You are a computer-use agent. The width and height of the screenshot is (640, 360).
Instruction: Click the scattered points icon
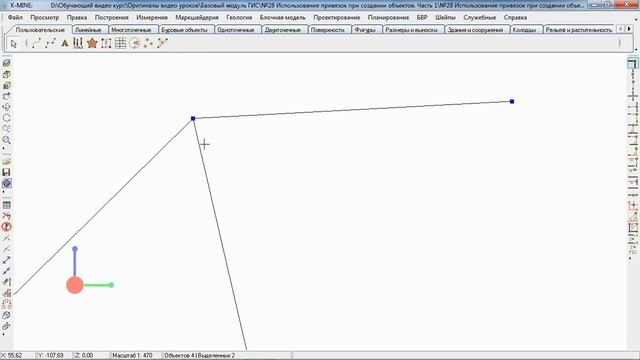pos(148,43)
